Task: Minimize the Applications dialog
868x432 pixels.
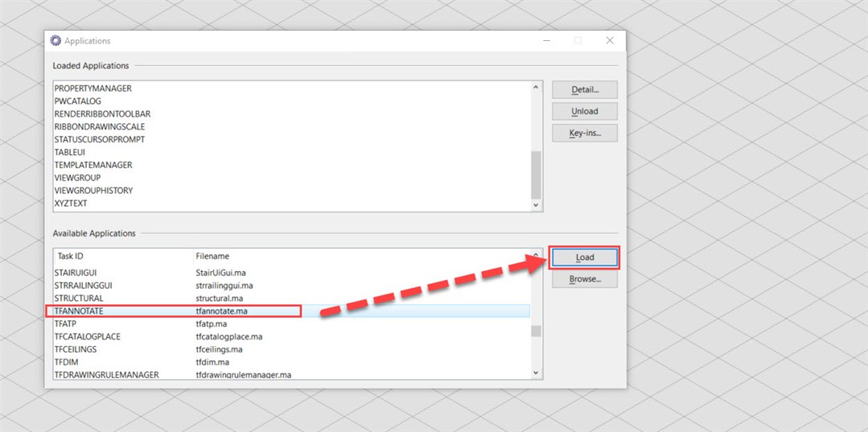Action: (x=546, y=40)
